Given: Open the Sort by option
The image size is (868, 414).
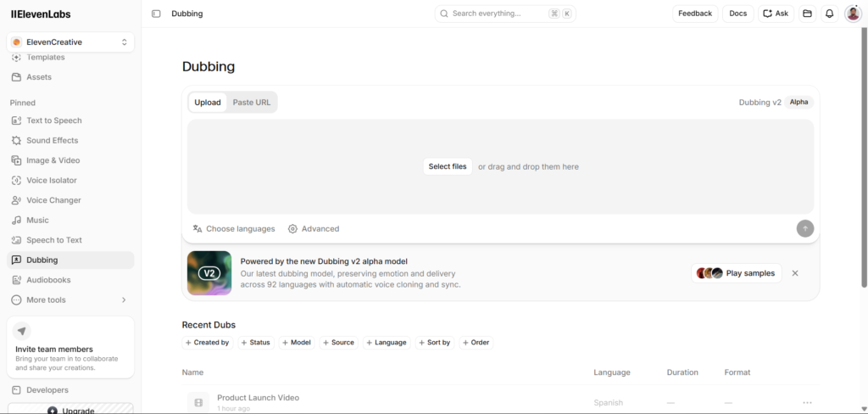Looking at the screenshot, I should [x=435, y=343].
